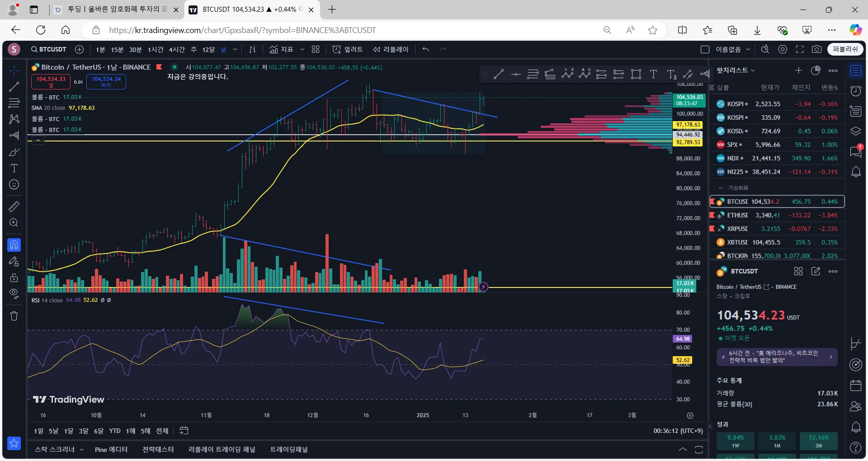This screenshot has width=868, height=461.
Task: Select the crosshair cursor tool
Action: coord(14,71)
